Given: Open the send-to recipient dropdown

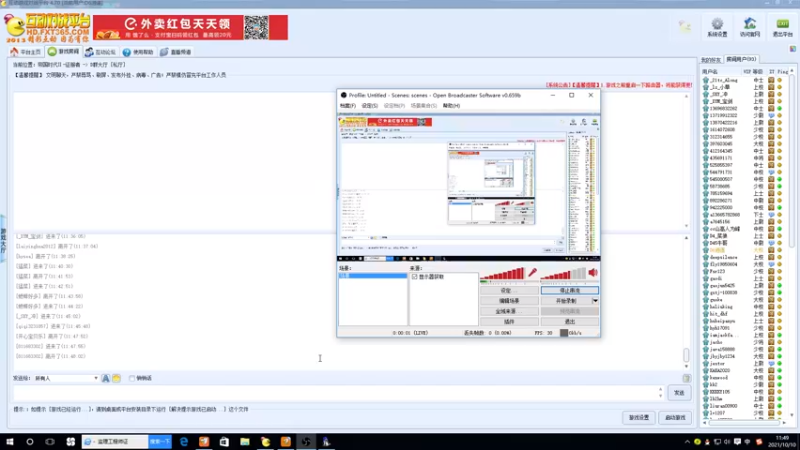Looking at the screenshot, I should (x=66, y=379).
